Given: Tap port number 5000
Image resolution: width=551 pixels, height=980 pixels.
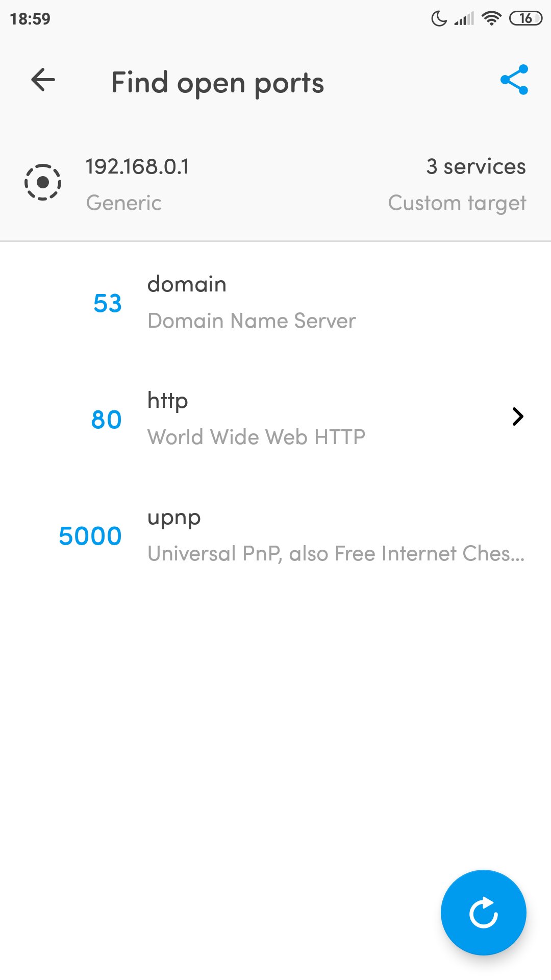Looking at the screenshot, I should (90, 536).
